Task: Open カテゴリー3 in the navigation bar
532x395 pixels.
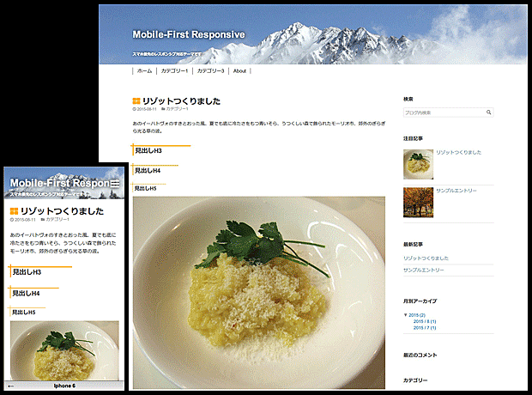Action: click(211, 71)
